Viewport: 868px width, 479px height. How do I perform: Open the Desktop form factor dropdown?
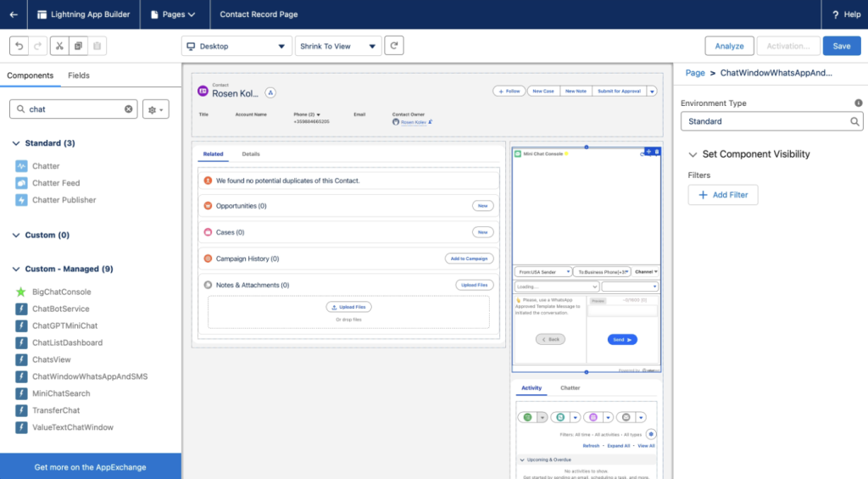tap(235, 47)
